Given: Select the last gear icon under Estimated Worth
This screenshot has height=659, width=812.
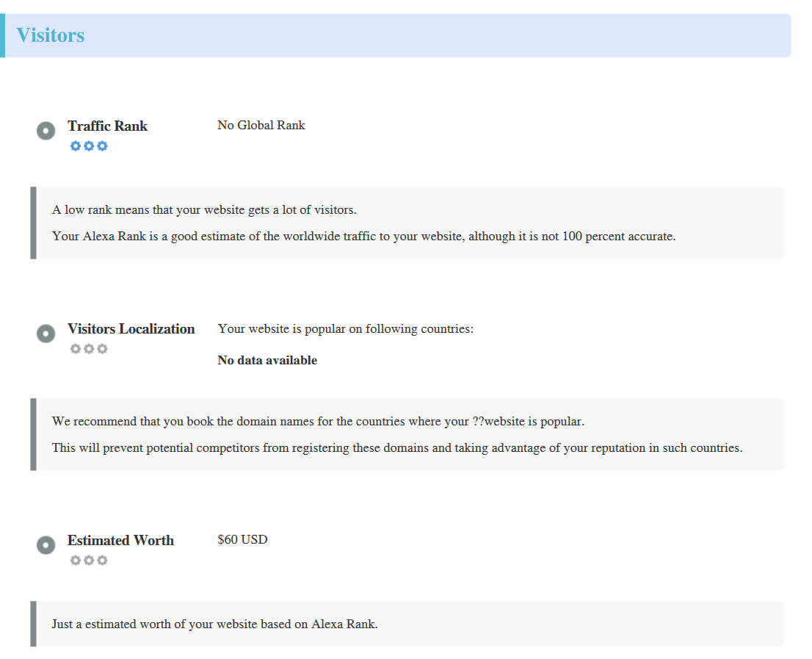Looking at the screenshot, I should [x=102, y=560].
